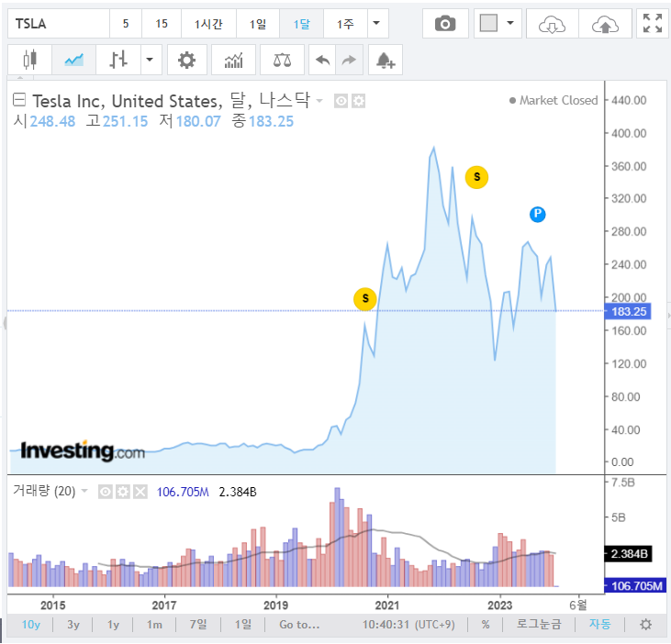The height and width of the screenshot is (644, 671).
Task: Toggle fullscreen mode icon
Action: click(x=652, y=24)
